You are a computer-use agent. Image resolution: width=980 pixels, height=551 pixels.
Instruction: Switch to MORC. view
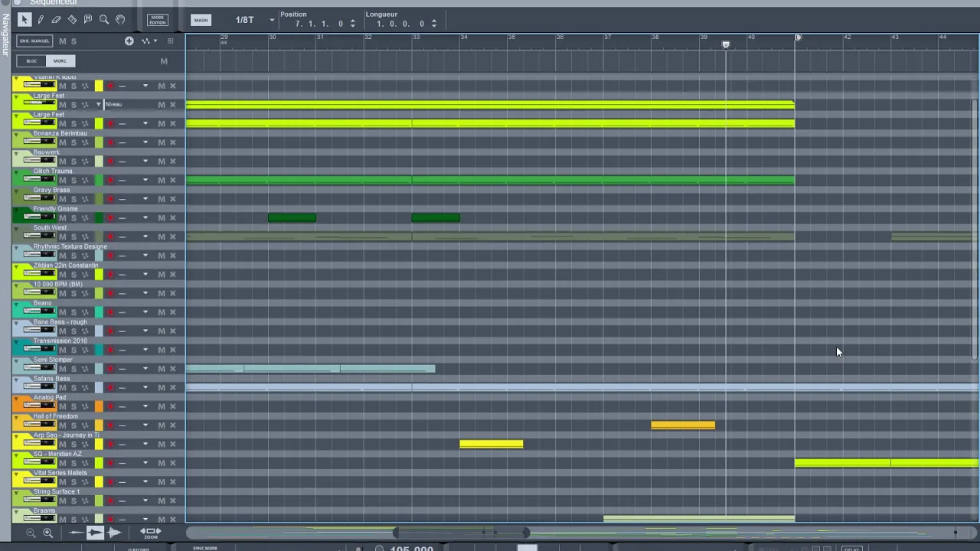pos(60,60)
